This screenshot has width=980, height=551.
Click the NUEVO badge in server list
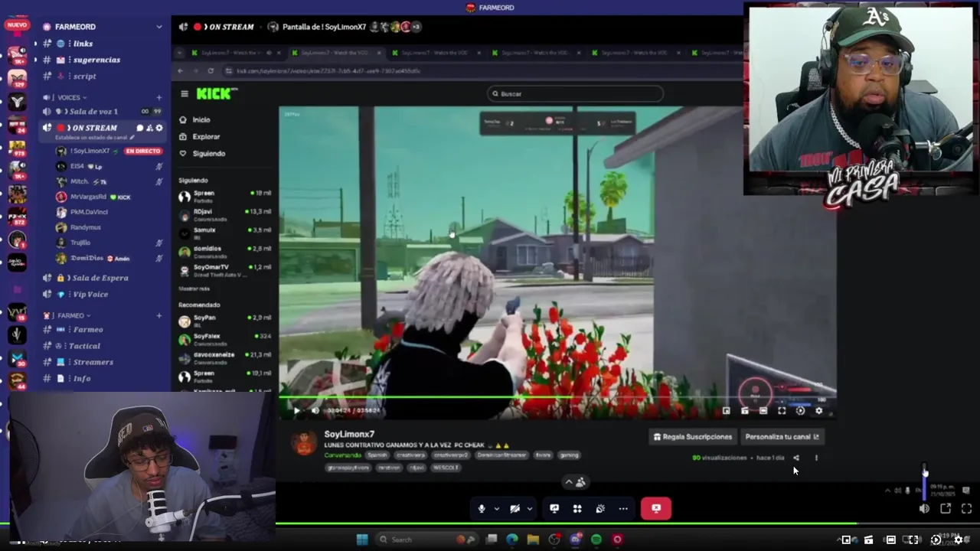click(16, 25)
